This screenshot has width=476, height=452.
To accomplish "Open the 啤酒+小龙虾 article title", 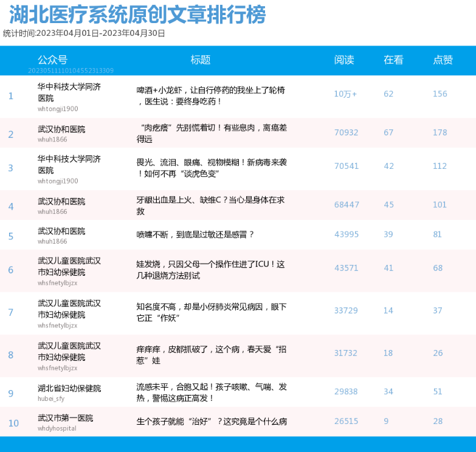I will [x=210, y=95].
